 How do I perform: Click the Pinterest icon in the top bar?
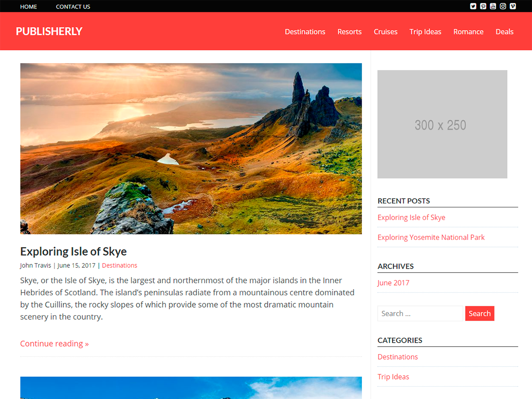(x=483, y=6)
